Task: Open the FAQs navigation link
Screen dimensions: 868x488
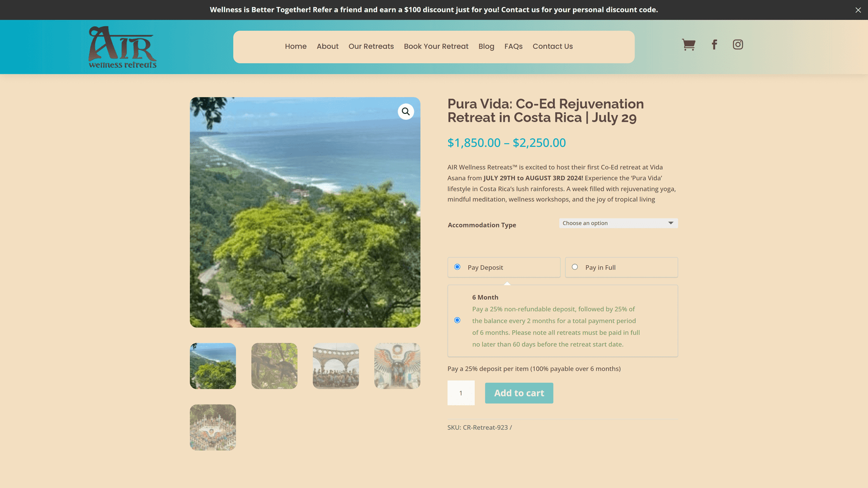Action: [x=513, y=47]
